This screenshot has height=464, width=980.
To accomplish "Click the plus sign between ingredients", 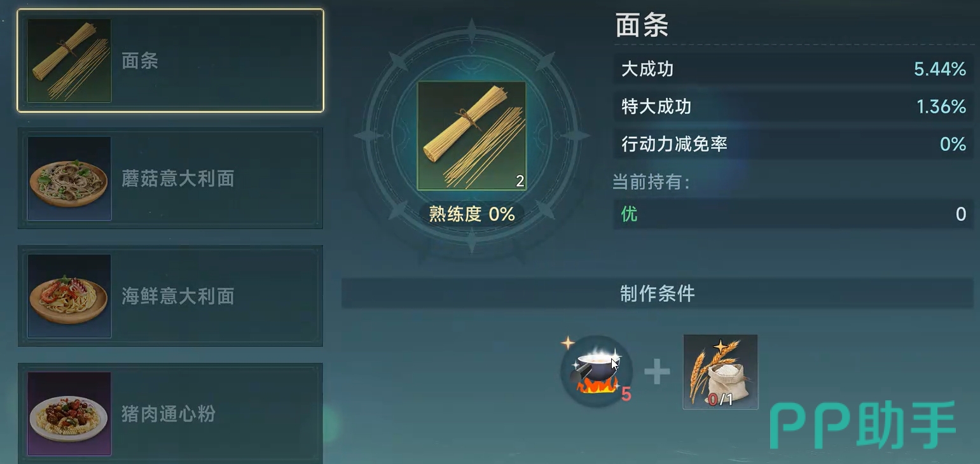I will tap(657, 372).
